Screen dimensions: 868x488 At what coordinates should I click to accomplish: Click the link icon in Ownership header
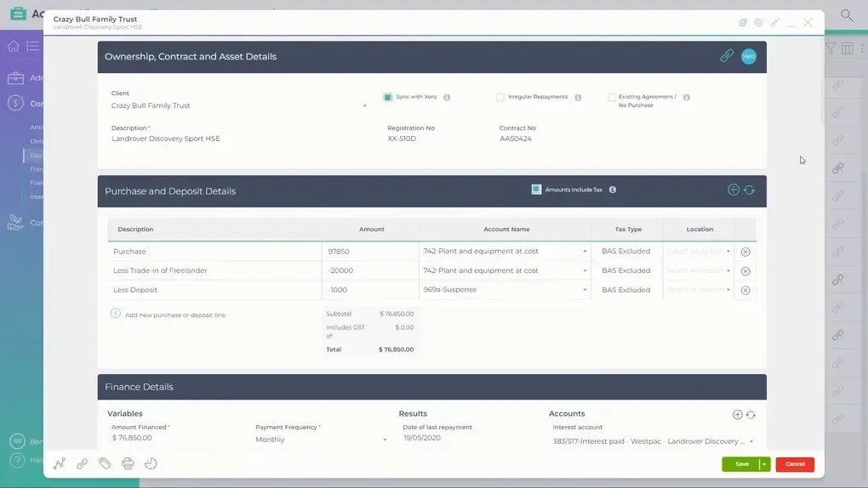726,56
